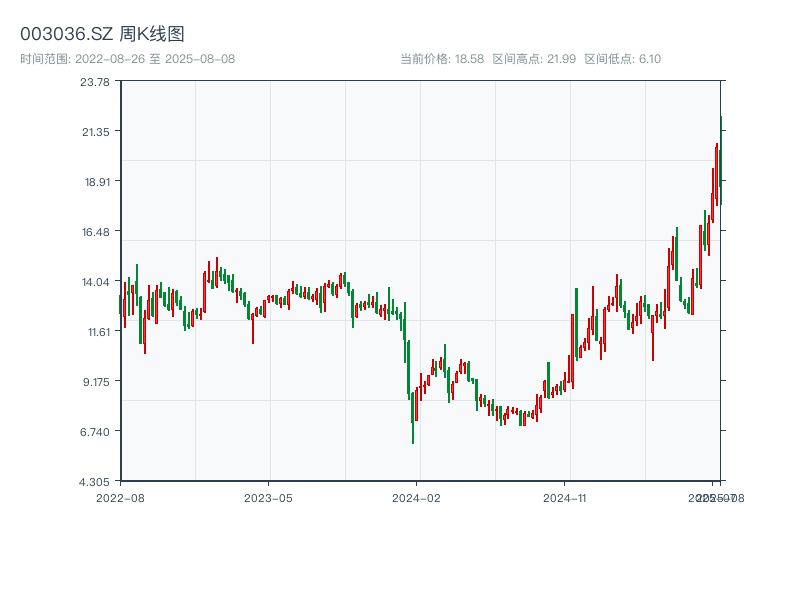Click the 区间低点 6.10 label
800x600 pixels.
pyautogui.click(x=622, y=59)
